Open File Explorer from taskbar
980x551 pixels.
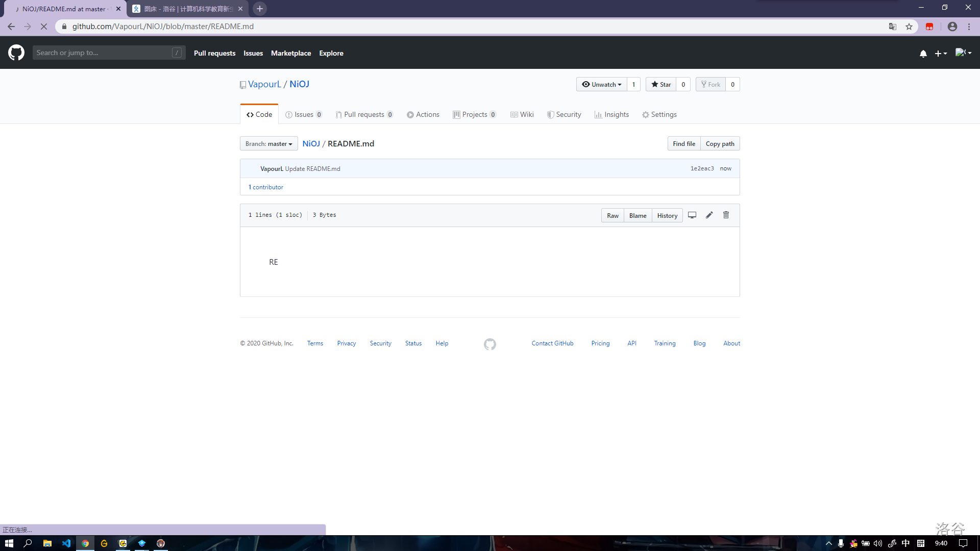click(x=47, y=543)
